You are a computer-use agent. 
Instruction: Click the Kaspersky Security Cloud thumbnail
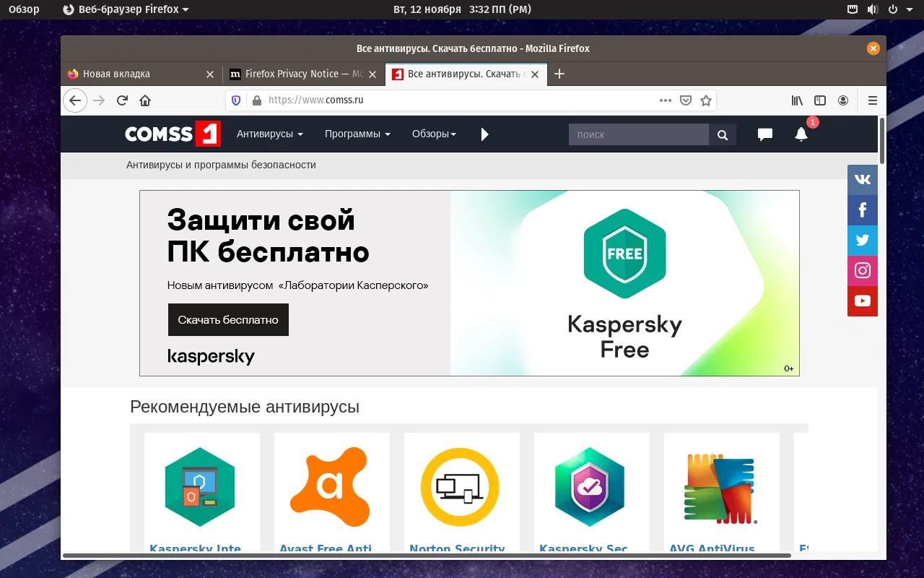pos(590,488)
